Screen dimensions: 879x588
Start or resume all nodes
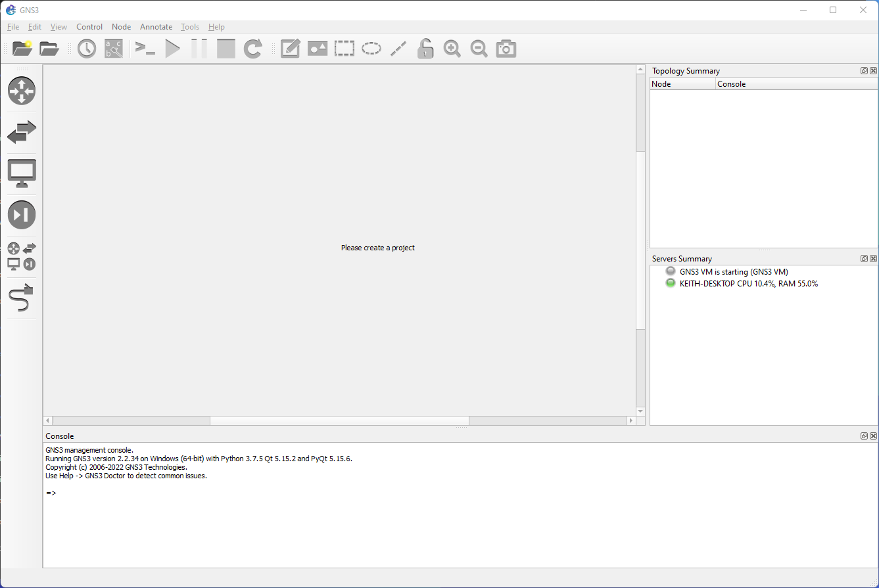(173, 48)
